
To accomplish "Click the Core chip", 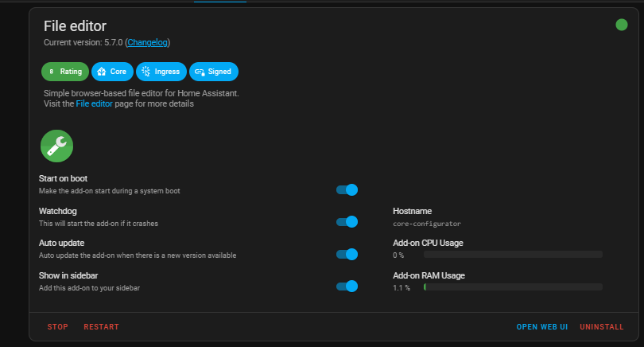I will (x=112, y=72).
